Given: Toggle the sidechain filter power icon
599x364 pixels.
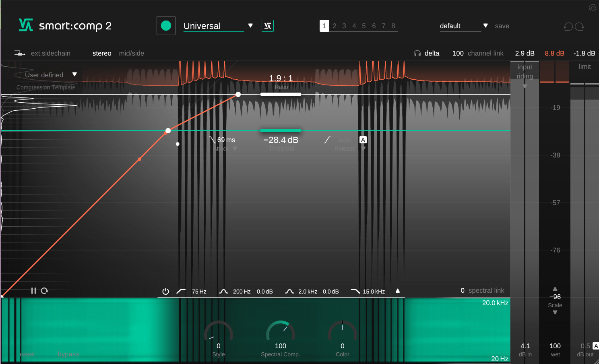Looking at the screenshot, I should pos(165,292).
